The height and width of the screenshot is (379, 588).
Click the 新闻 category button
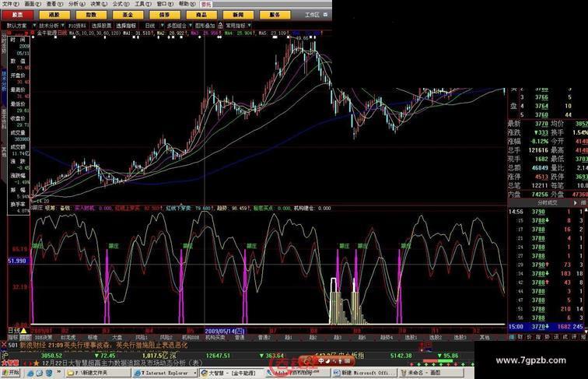[238, 15]
